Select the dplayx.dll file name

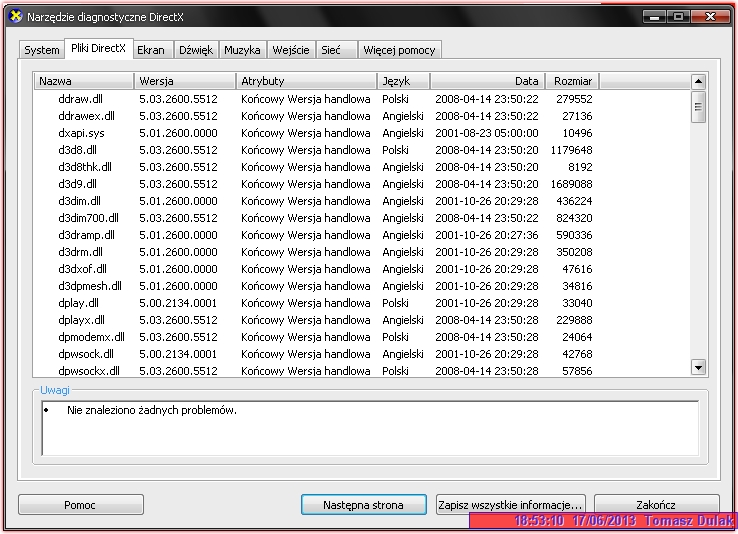point(81,320)
